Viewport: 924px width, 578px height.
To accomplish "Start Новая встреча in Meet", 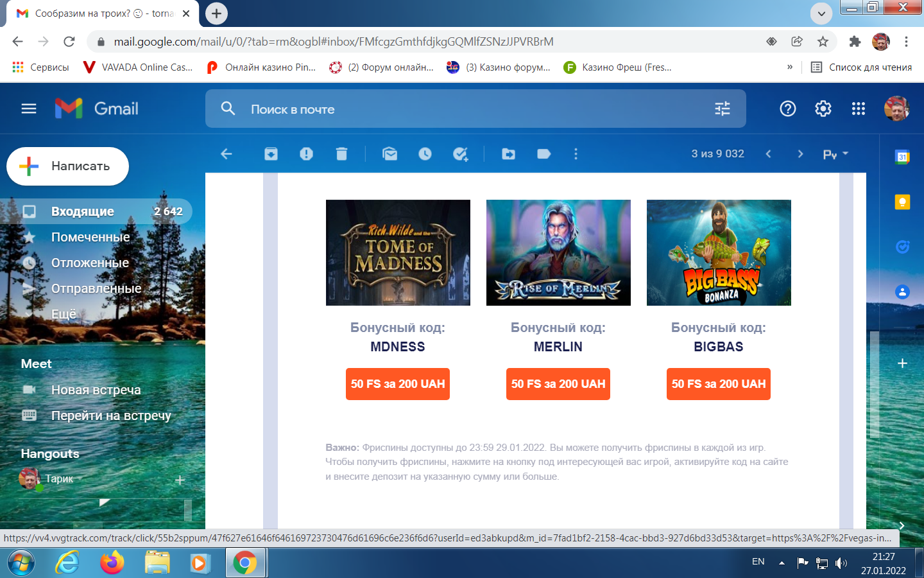I will point(96,390).
